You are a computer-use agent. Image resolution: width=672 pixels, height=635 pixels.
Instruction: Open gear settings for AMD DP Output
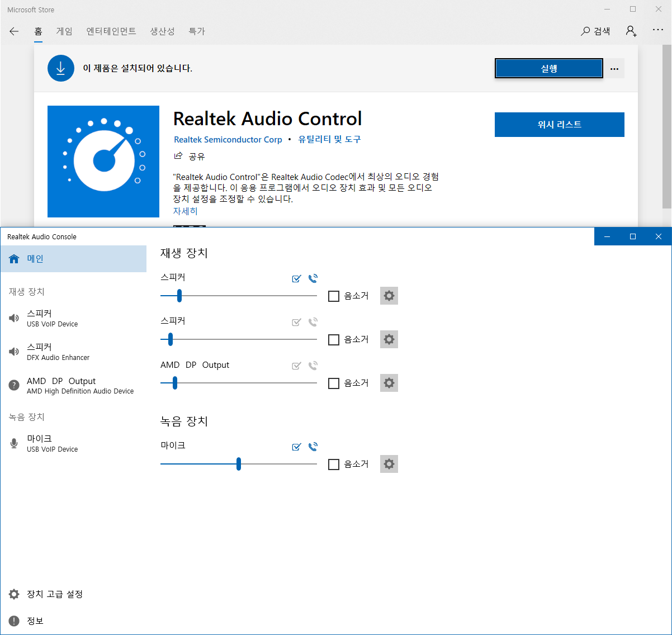coord(389,383)
